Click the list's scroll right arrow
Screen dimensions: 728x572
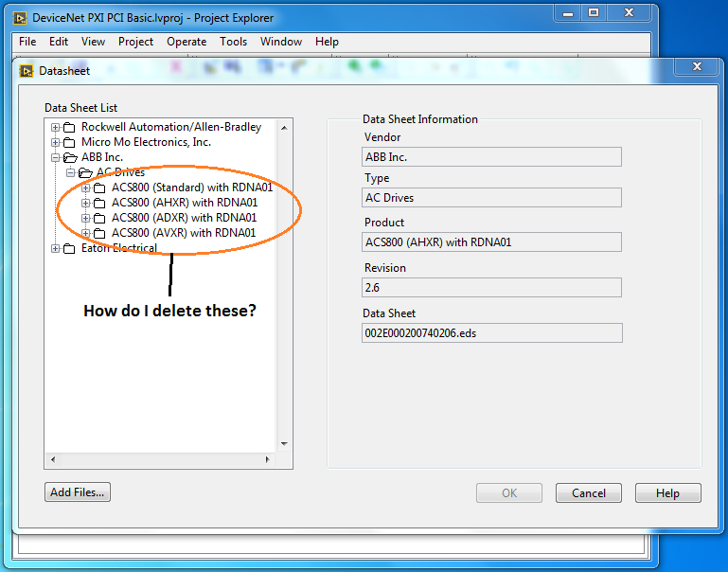pos(267,459)
